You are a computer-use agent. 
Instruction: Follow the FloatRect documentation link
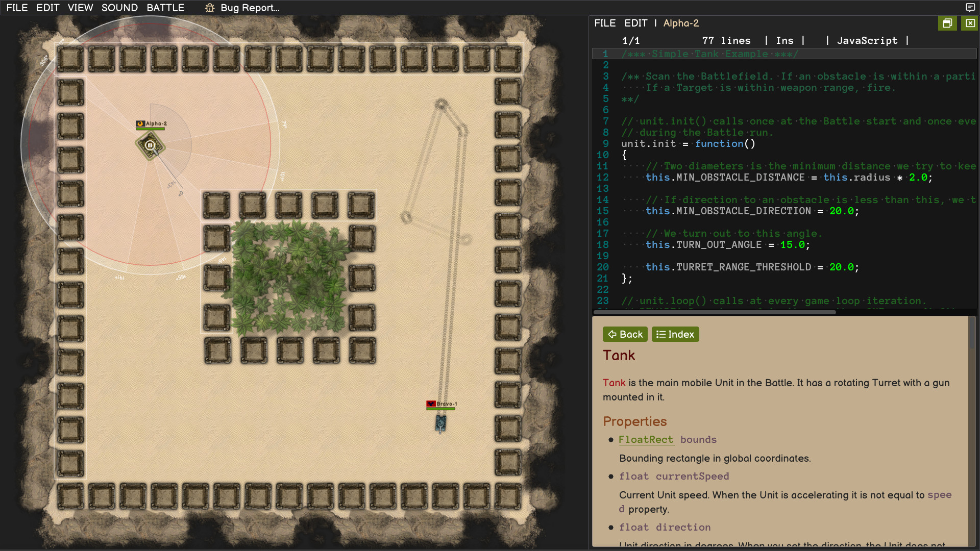[x=646, y=439]
